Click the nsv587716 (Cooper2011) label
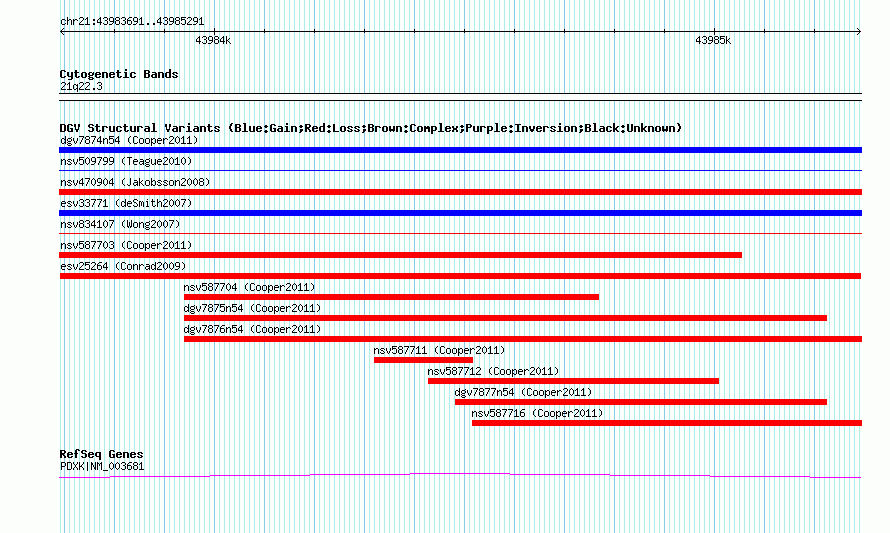 [537, 413]
